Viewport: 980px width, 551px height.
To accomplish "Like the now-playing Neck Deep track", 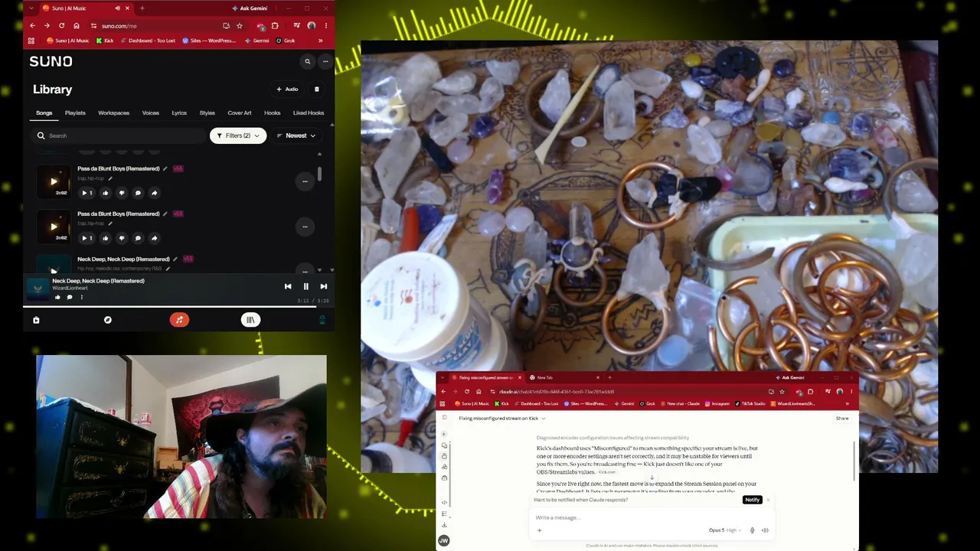I will coord(57,297).
